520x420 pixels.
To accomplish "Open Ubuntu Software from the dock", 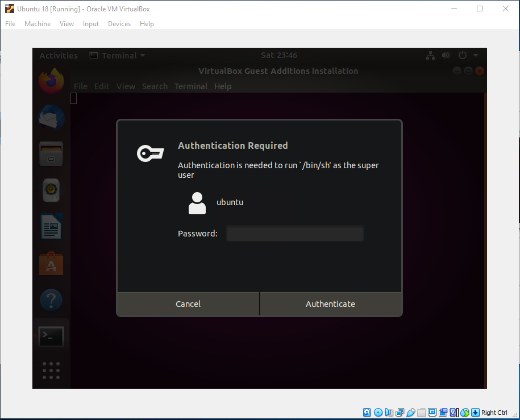I will (x=51, y=263).
